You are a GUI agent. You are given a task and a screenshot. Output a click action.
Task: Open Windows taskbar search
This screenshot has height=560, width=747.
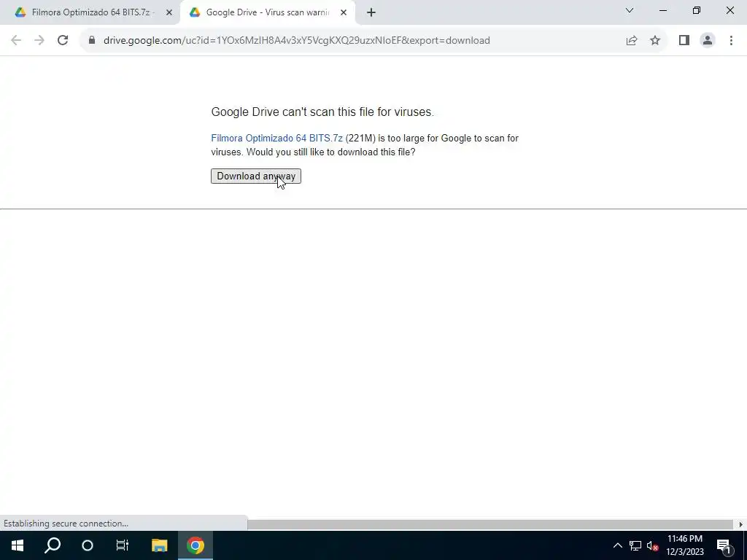(53, 545)
